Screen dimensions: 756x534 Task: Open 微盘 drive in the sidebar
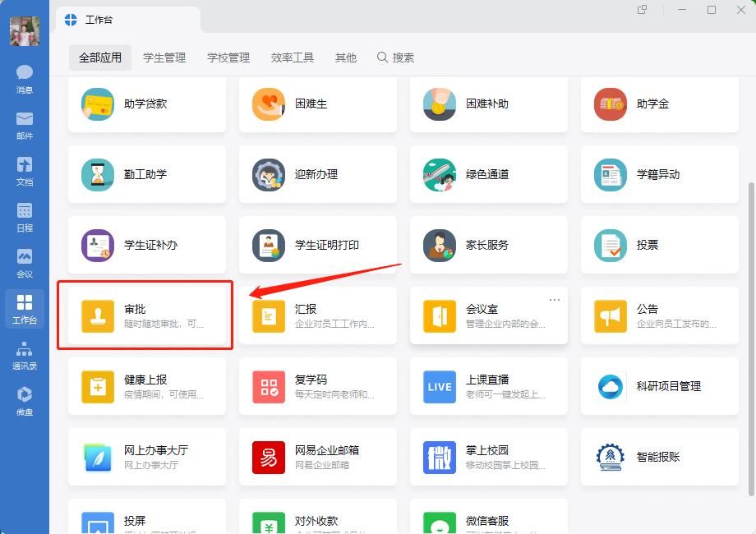point(25,401)
